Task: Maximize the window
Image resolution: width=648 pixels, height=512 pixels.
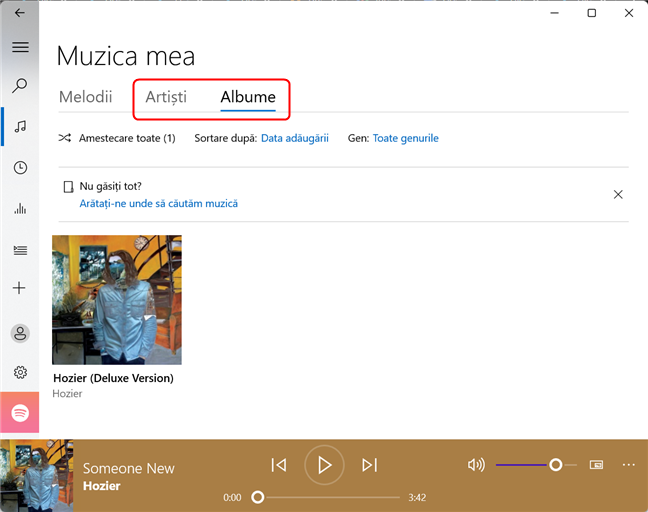Action: click(x=592, y=13)
